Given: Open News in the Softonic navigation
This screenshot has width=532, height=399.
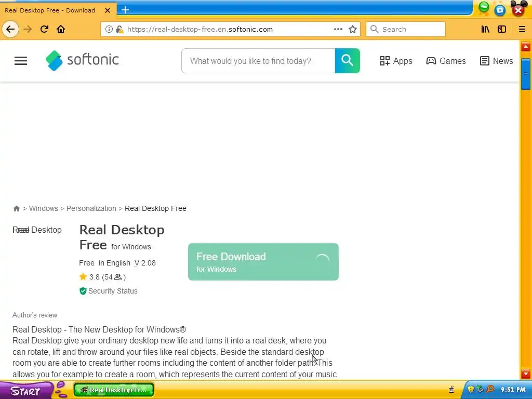Looking at the screenshot, I should click(496, 61).
